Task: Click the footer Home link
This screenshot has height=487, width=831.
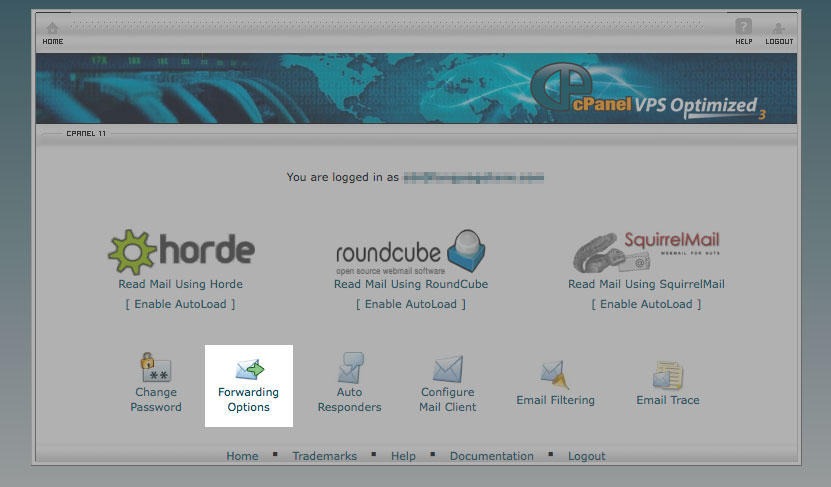Action: 242,456
